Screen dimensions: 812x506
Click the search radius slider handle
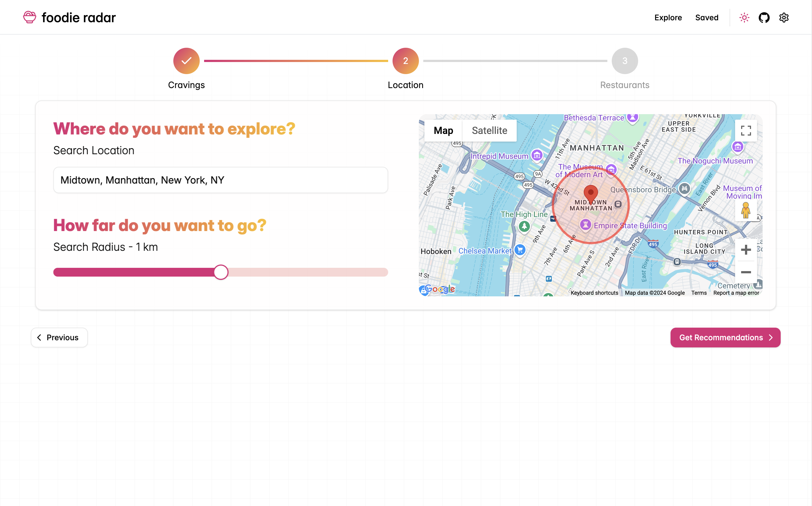pos(221,272)
